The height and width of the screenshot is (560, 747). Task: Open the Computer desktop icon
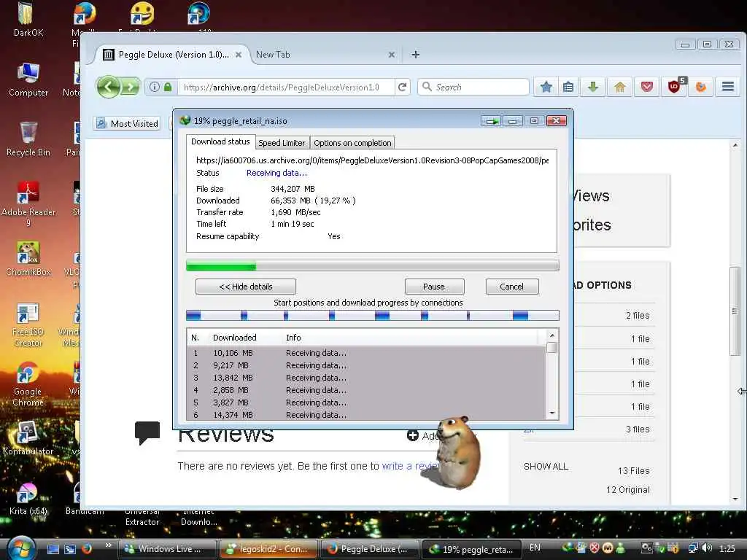28,79
